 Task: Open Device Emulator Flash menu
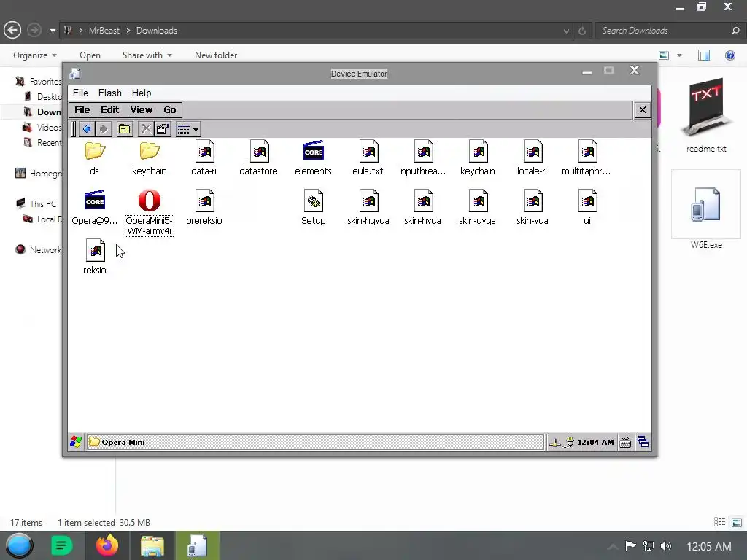109,93
